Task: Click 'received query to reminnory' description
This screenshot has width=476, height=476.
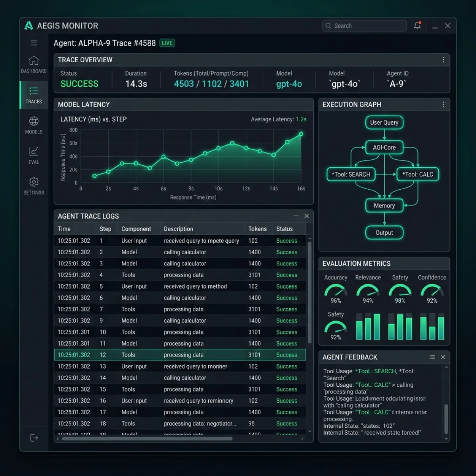Action: [198, 401]
